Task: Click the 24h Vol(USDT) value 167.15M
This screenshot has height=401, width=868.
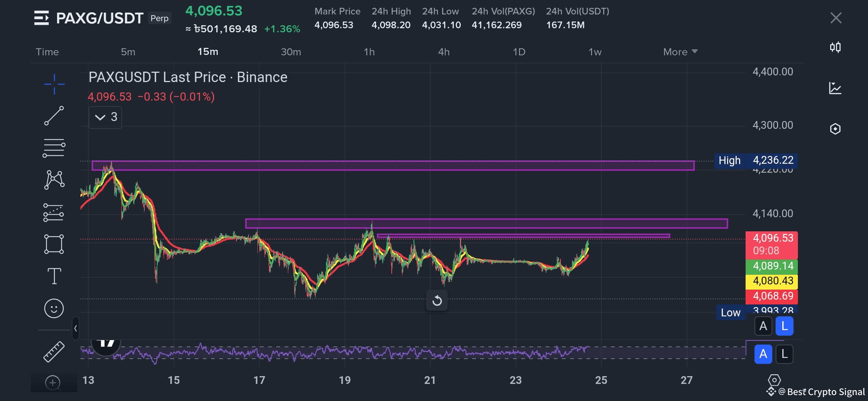Action: tap(565, 25)
